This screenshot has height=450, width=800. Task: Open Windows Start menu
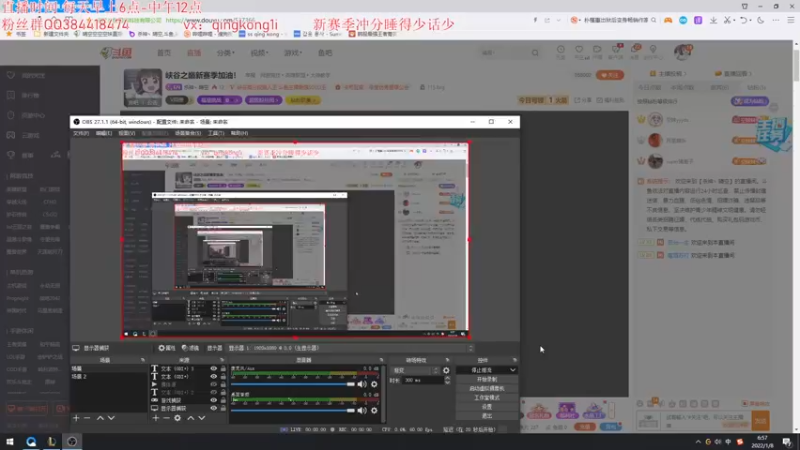click(10, 441)
